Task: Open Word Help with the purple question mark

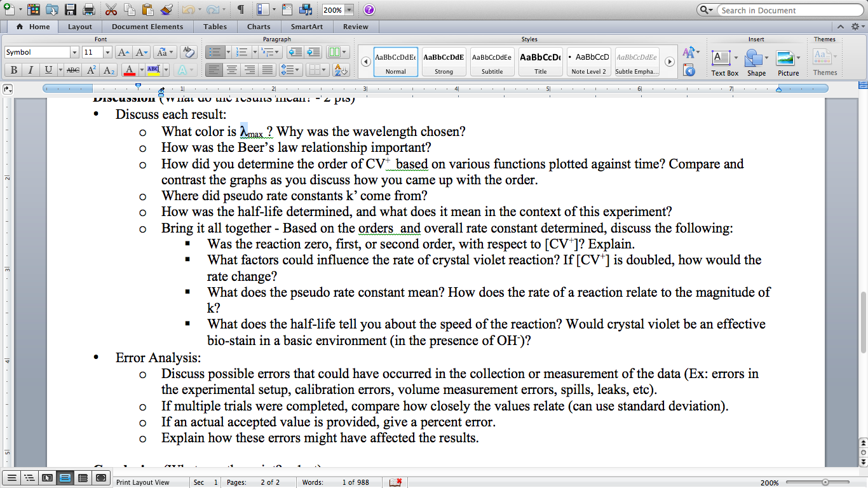Action: [x=369, y=10]
